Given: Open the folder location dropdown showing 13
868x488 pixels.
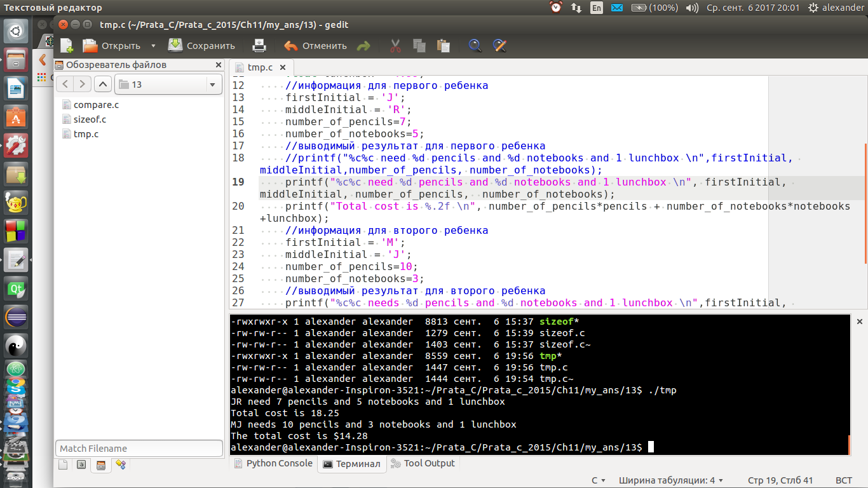Looking at the screenshot, I should pos(168,84).
